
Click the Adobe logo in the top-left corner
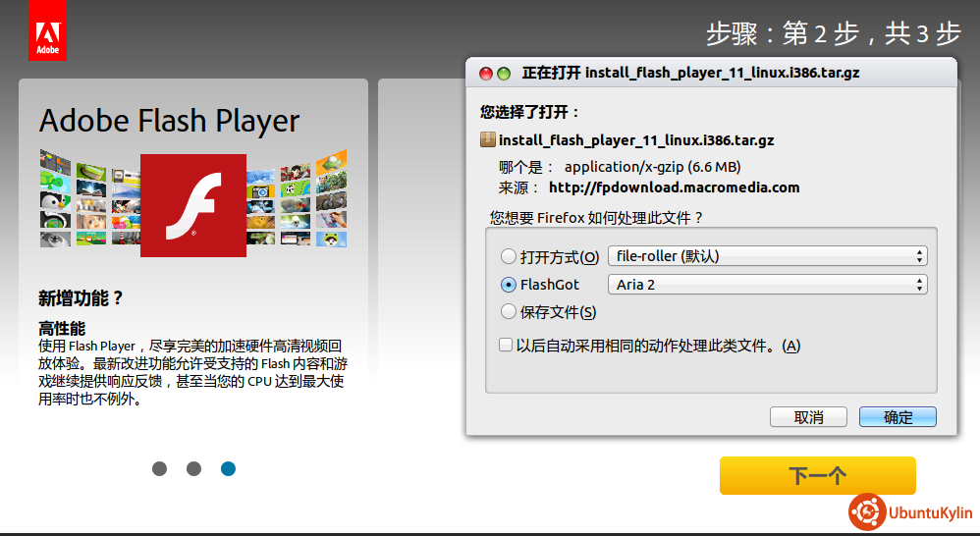(47, 30)
